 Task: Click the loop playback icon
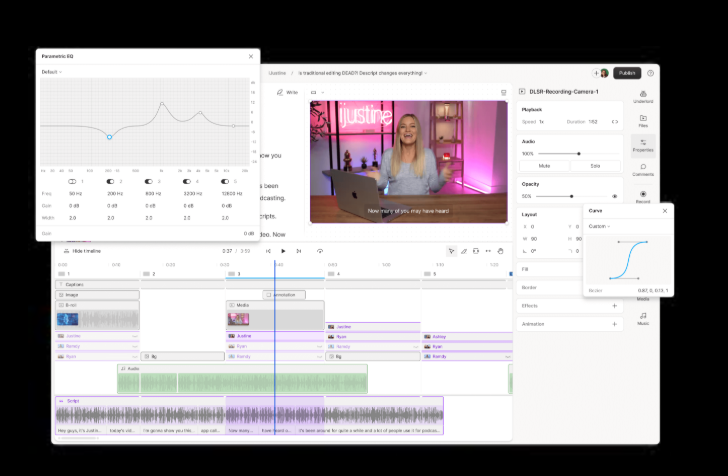point(320,251)
